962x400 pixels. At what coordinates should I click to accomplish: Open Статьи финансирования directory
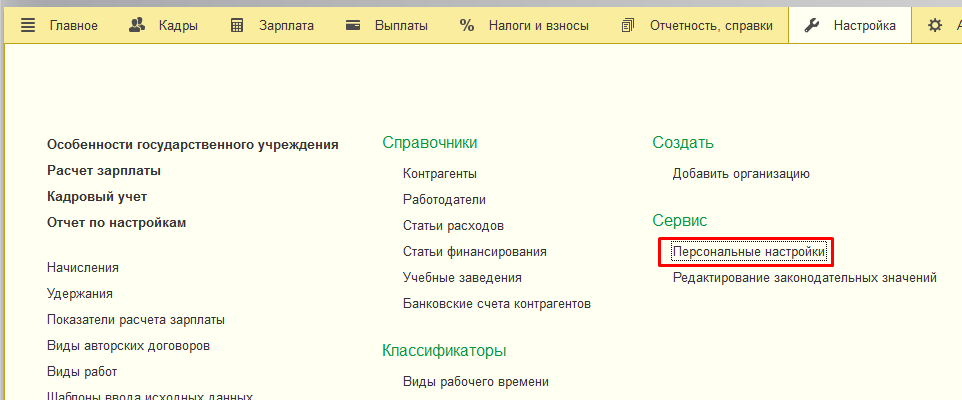475,252
